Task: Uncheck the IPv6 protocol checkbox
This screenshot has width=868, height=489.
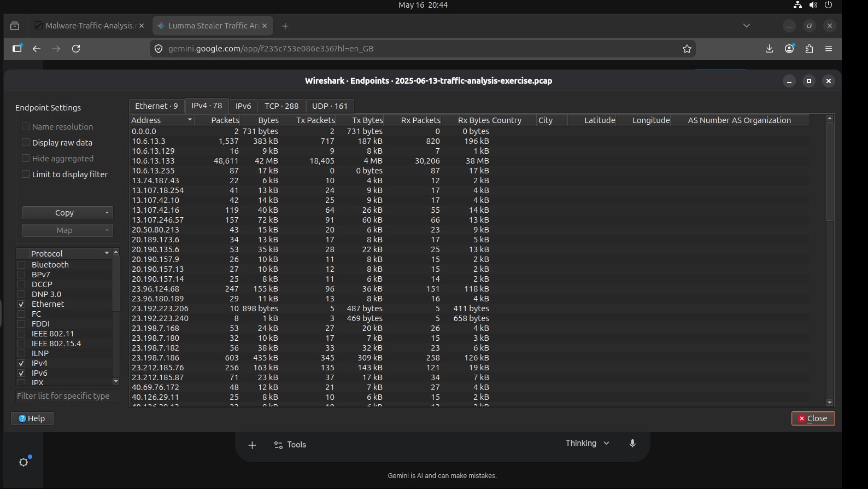Action: coord(22,373)
